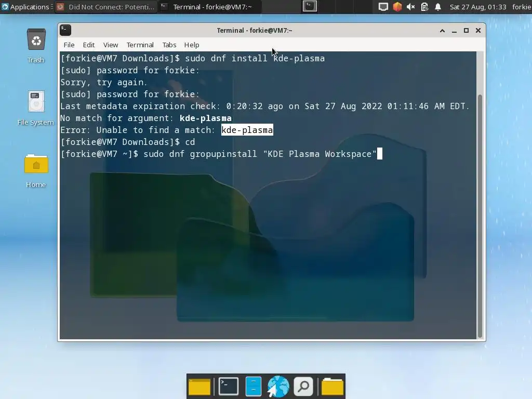Viewport: 532px width, 399px height.
Task: Open the home folder icon at dock end
Action: [x=332, y=387]
